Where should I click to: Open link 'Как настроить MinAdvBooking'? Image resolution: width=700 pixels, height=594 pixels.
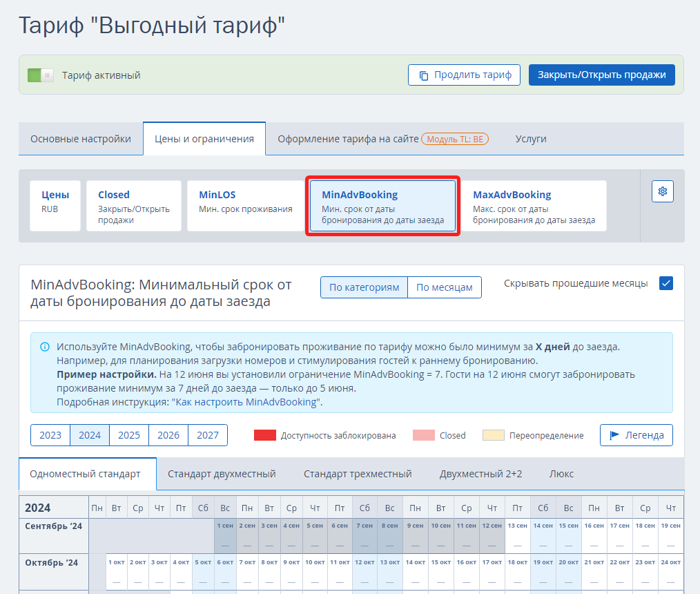coord(246,402)
